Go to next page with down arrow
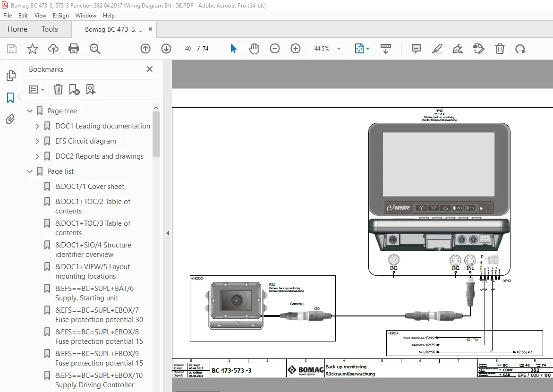 (166, 49)
